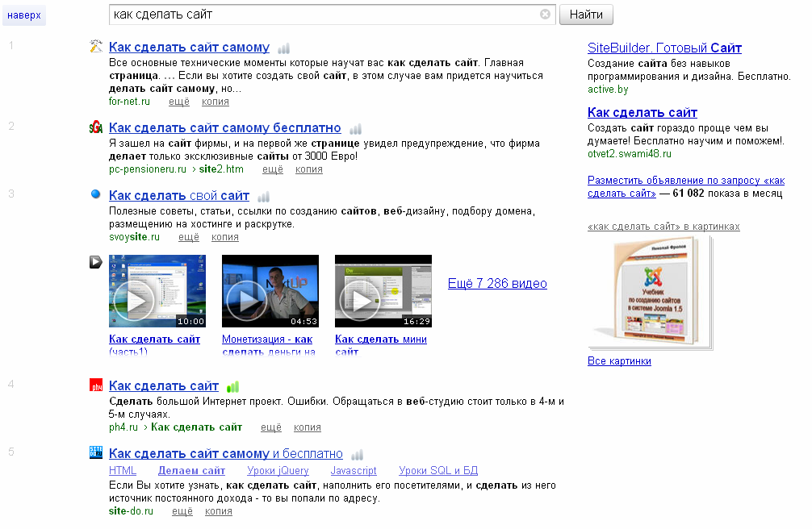Open result 'Как сделать сайт самому'
The image size is (812, 529).
pos(189,47)
